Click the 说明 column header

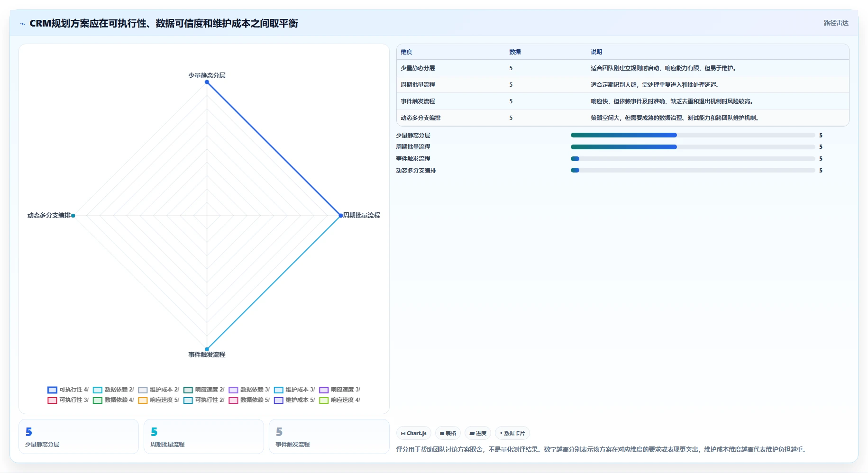[596, 52]
